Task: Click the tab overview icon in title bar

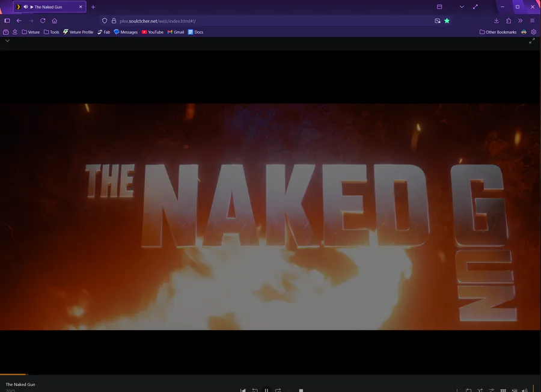Action: point(439,7)
